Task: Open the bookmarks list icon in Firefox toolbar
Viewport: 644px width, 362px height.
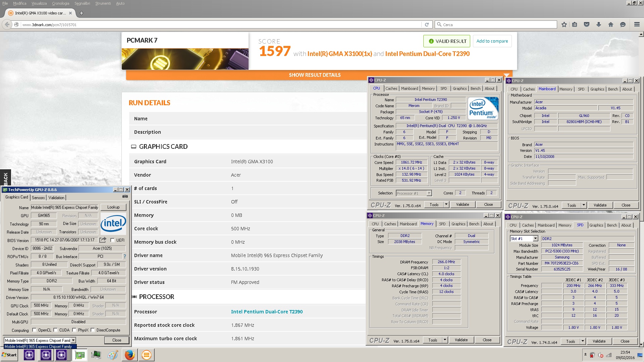Action: pyautogui.click(x=575, y=24)
